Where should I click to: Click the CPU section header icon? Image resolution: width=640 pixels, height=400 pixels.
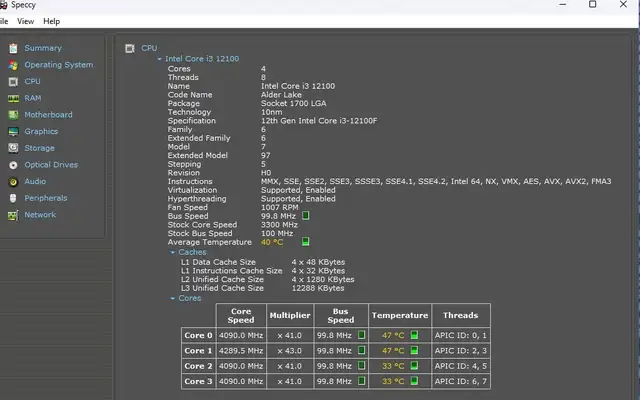(x=130, y=49)
